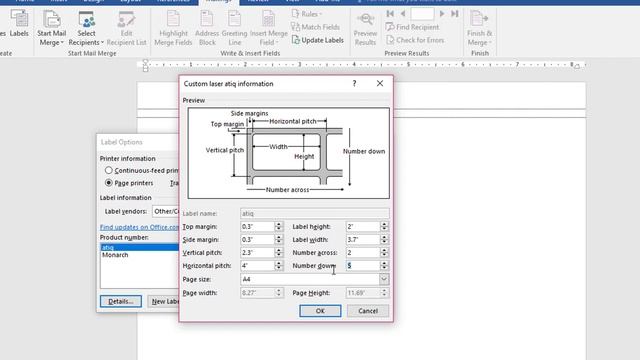Adjust Vertical pitch spinner arrows
This screenshot has width=640, height=360.
pos(278,253)
